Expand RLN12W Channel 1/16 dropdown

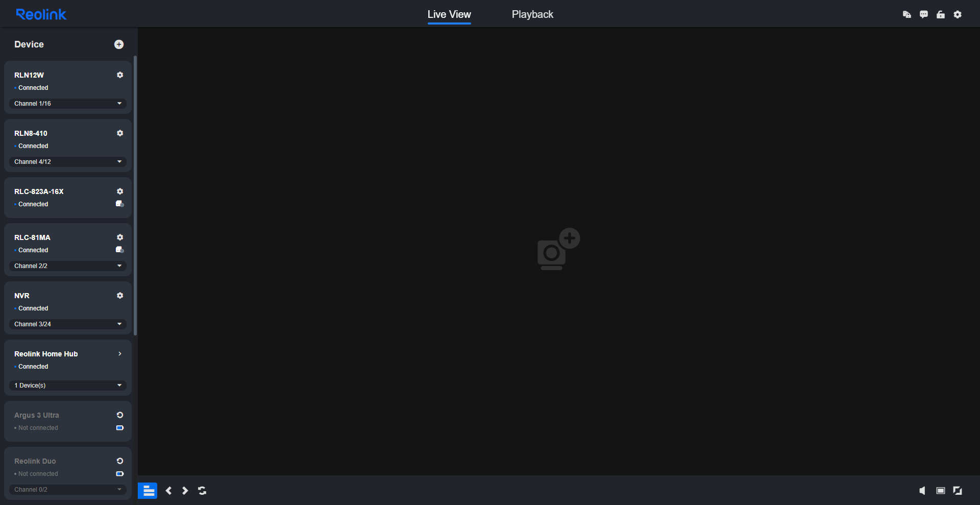(68, 104)
